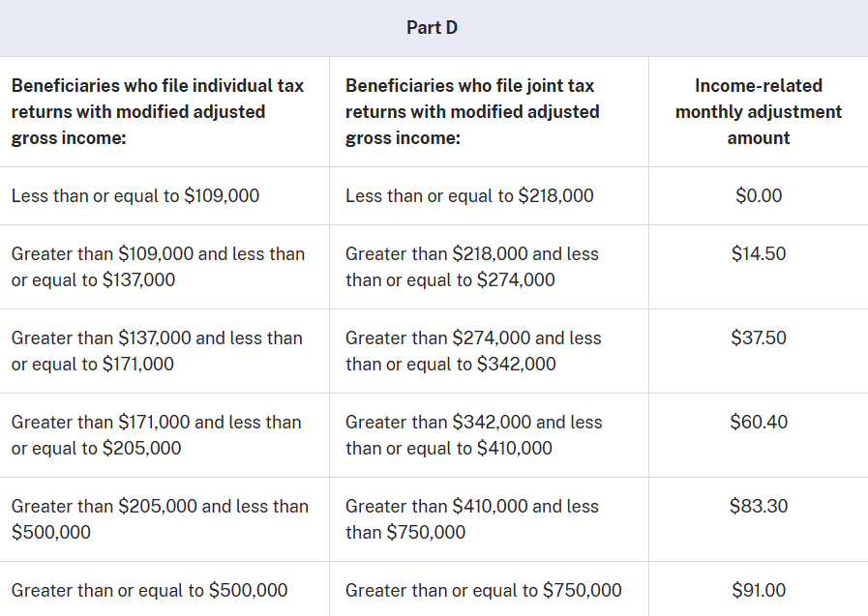This screenshot has width=868, height=616.
Task: Select the $342,000 to $410,000 joint cell
Action: point(473,435)
